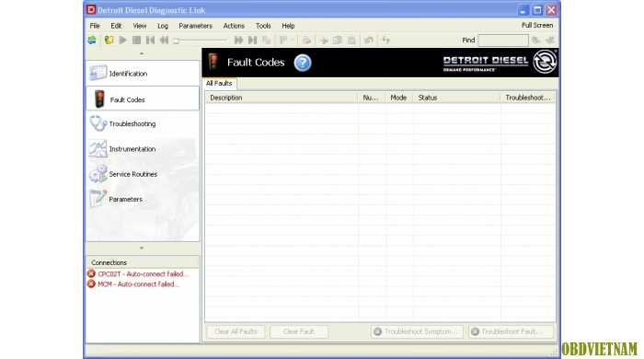Screen dimensions: 644x359
Task: Open the Edit menu
Action: click(x=116, y=26)
